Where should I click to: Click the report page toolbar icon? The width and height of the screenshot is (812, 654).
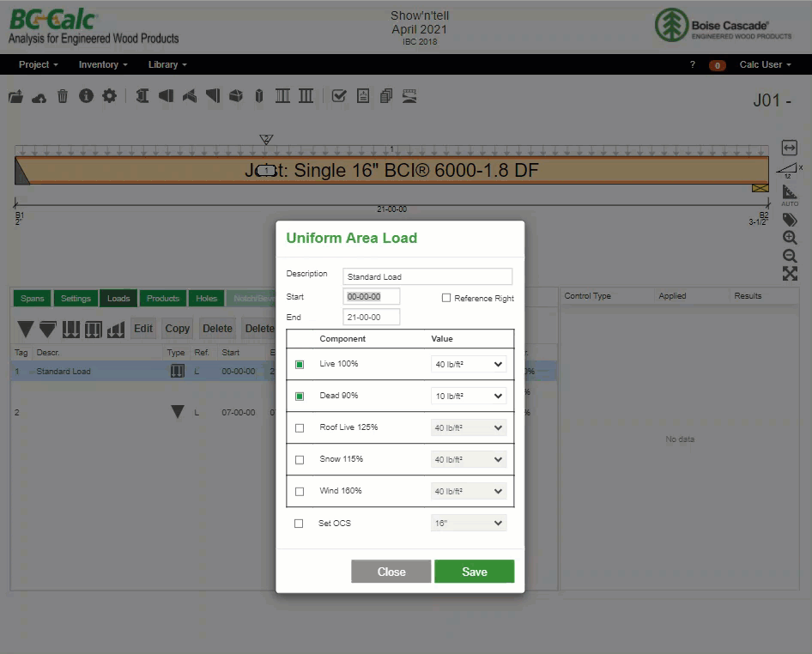(363, 96)
